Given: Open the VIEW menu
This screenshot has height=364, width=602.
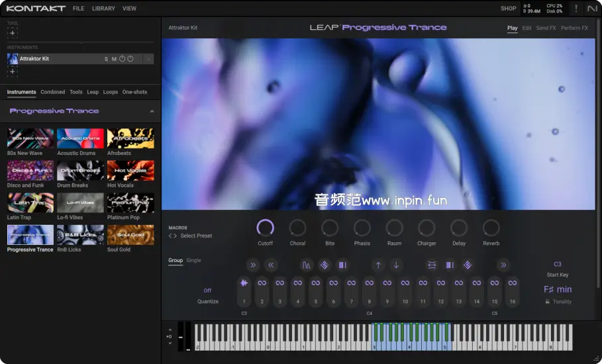Looking at the screenshot, I should tap(129, 9).
